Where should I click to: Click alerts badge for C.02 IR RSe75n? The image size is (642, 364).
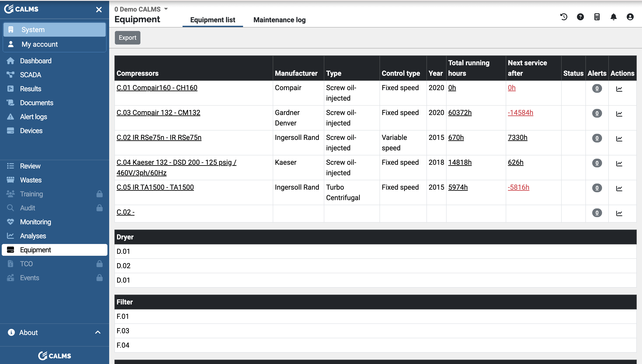click(x=597, y=138)
